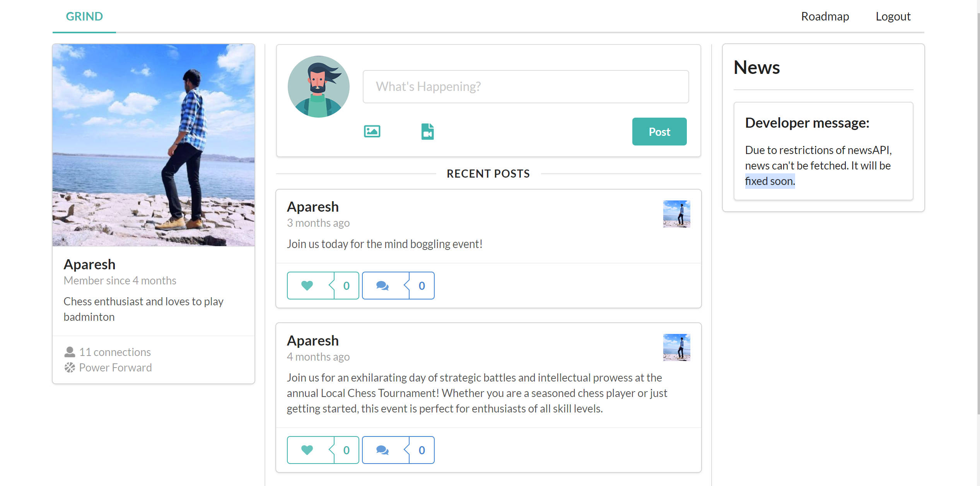Viewport: 980px width, 486px height.
Task: Log out using the Logout link
Action: [x=893, y=16]
